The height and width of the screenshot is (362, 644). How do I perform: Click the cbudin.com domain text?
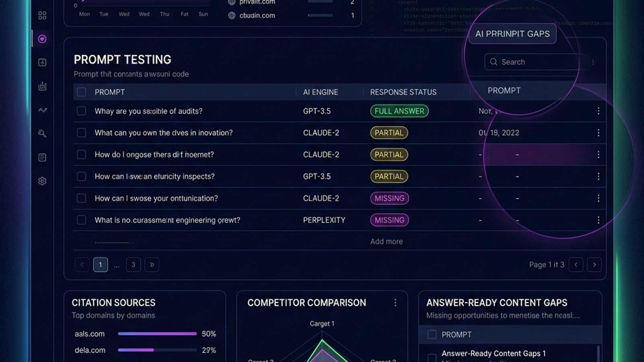(x=257, y=15)
